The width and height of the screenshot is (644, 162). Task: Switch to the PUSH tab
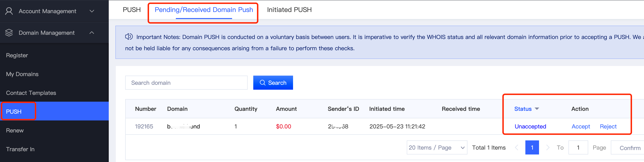(132, 10)
